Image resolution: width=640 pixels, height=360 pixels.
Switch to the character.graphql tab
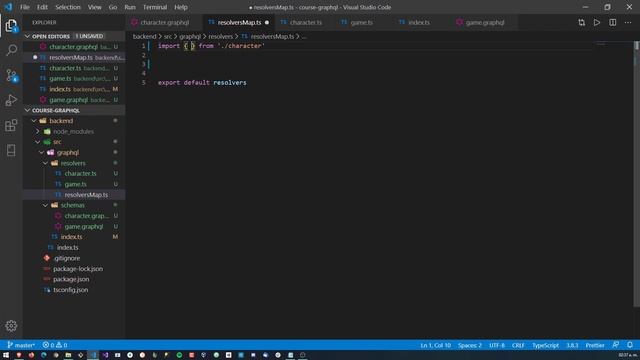tap(164, 22)
